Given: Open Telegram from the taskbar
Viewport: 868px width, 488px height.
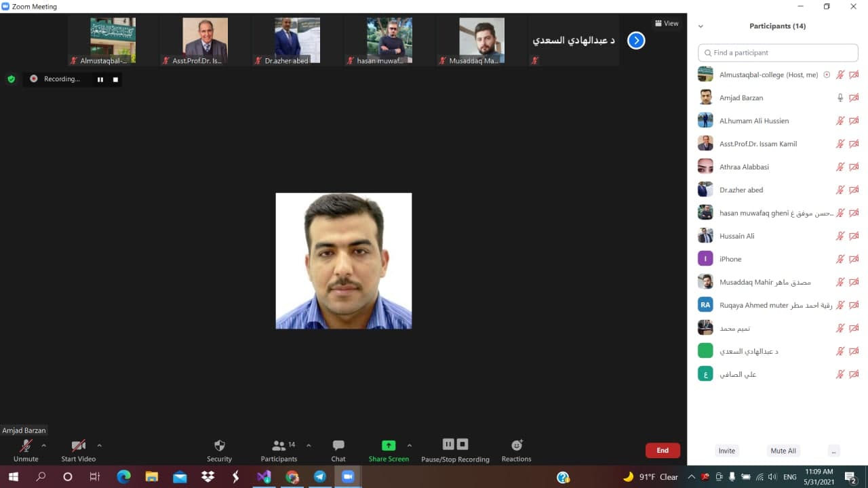Looking at the screenshot, I should 320,477.
